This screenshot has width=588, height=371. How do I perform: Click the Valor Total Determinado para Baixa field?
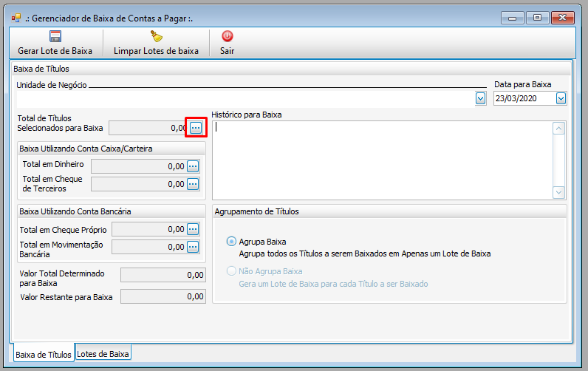pyautogui.click(x=163, y=275)
